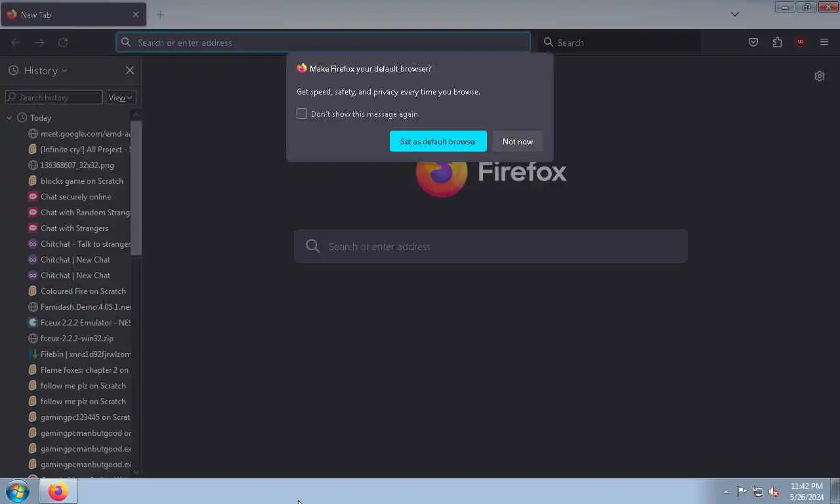Open Fceux 2.2.2 Emulator entry
Screen dimensions: 840x504
point(79,322)
